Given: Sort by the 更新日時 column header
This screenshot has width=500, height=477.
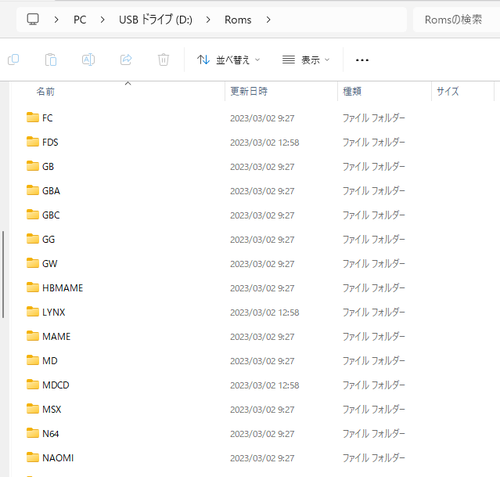Looking at the screenshot, I should pos(249,91).
